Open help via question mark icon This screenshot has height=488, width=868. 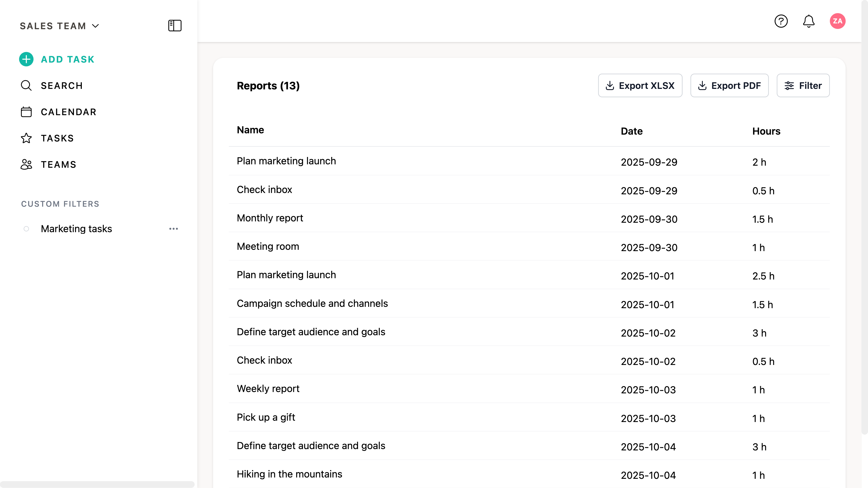pos(781,21)
